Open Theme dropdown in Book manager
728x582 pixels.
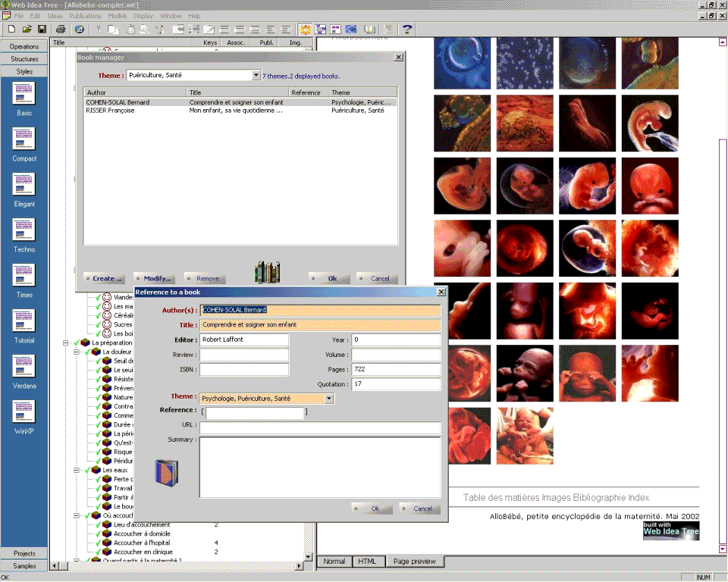[x=256, y=75]
